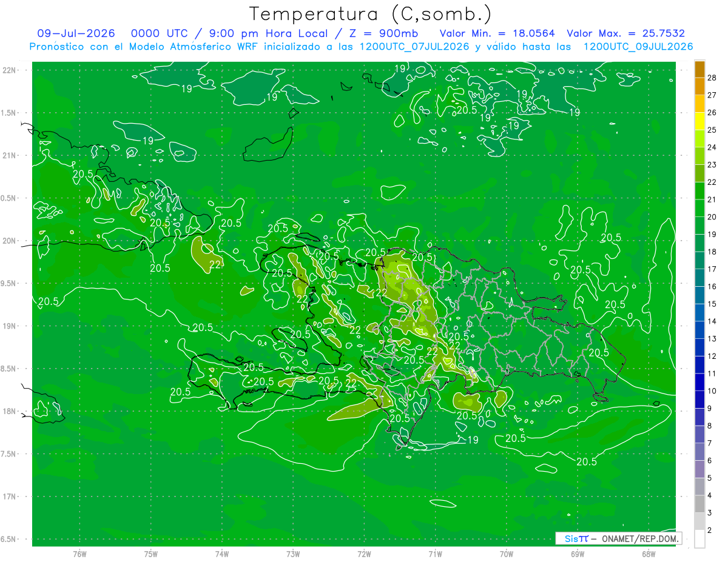Click the 71W longitude axis label
The width and height of the screenshot is (728, 562).
click(x=435, y=554)
